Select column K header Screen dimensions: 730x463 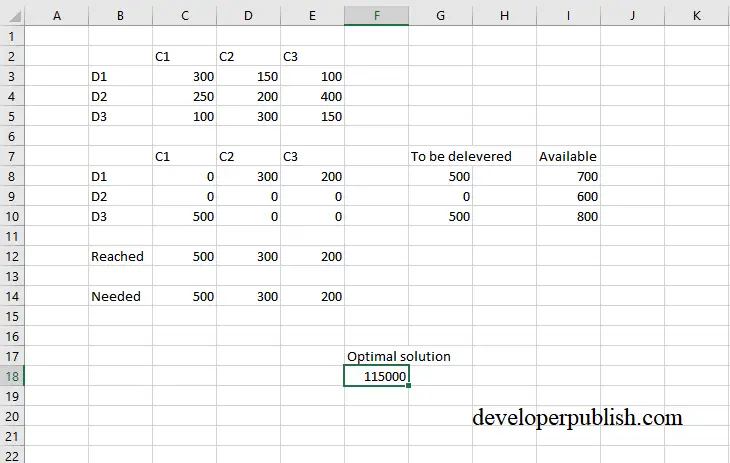[x=697, y=16]
